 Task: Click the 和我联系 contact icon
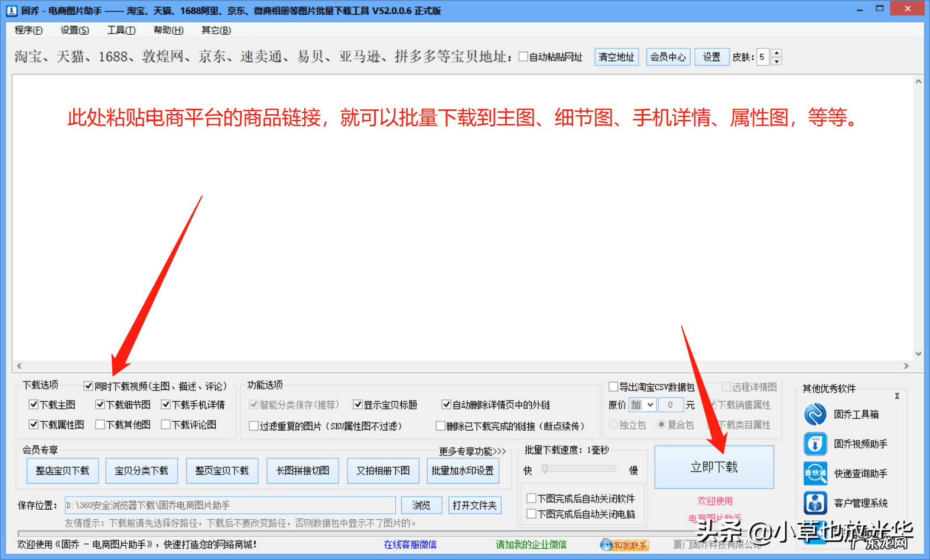(x=625, y=545)
